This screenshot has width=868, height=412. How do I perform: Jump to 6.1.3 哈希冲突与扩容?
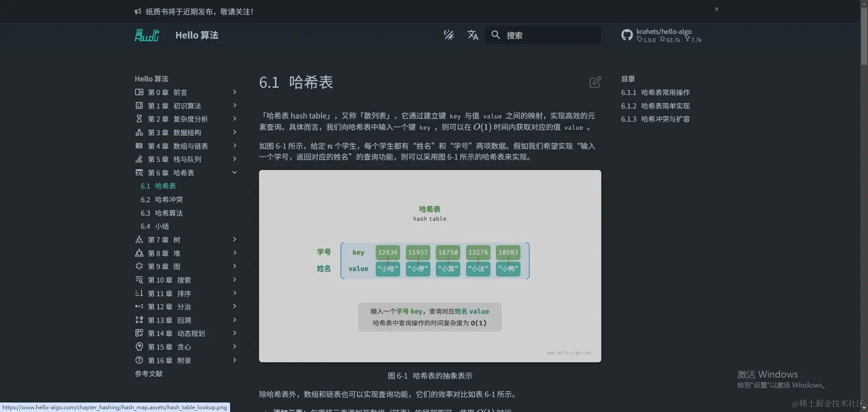coord(656,119)
